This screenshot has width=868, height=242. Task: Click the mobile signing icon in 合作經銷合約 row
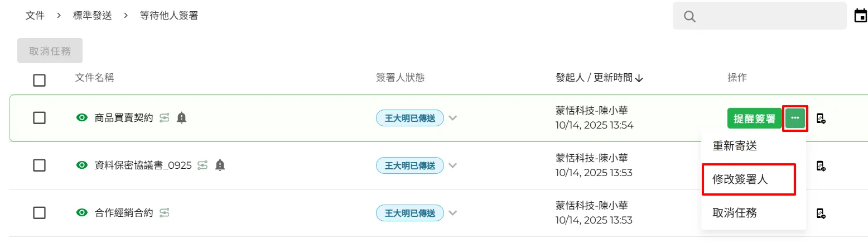pos(821,213)
